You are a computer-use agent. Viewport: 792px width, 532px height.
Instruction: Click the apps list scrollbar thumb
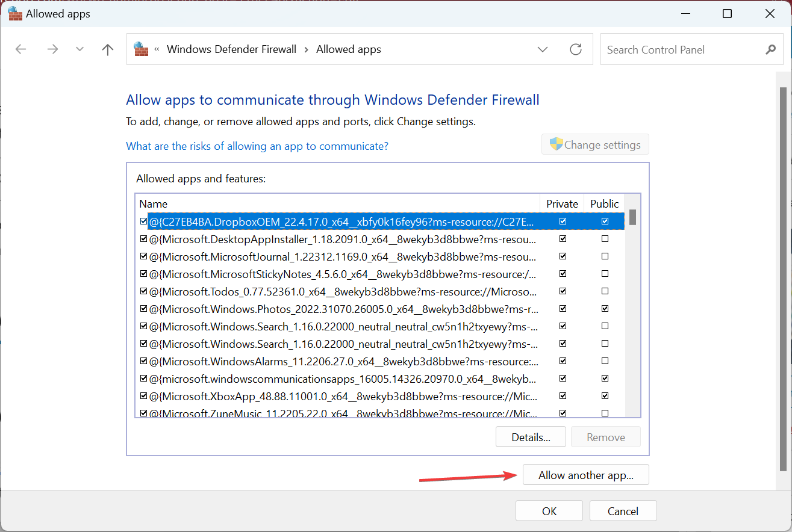[x=632, y=217]
